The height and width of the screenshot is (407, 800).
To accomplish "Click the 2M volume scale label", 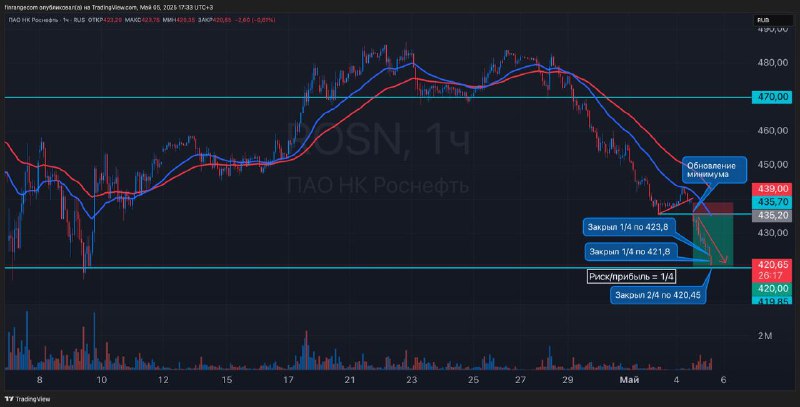I will pos(765,336).
